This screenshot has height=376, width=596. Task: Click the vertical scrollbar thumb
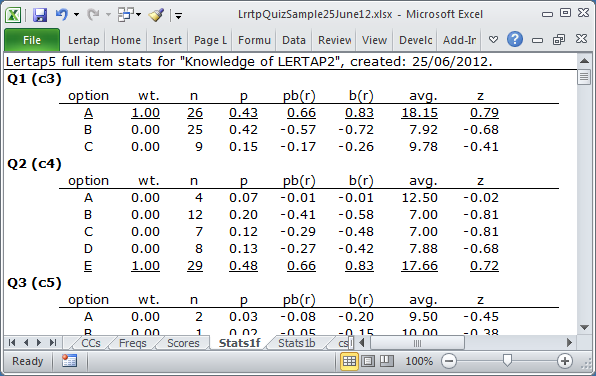tap(584, 77)
